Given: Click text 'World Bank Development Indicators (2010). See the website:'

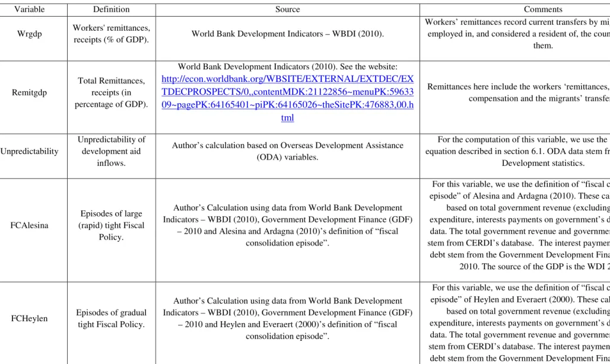Looking at the screenshot, I should click(x=287, y=66).
